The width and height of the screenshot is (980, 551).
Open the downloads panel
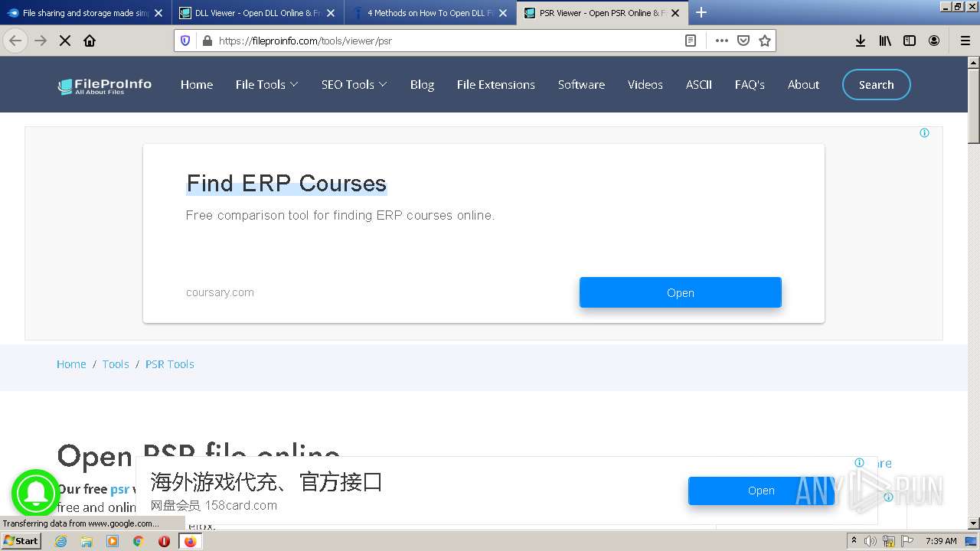click(x=861, y=41)
